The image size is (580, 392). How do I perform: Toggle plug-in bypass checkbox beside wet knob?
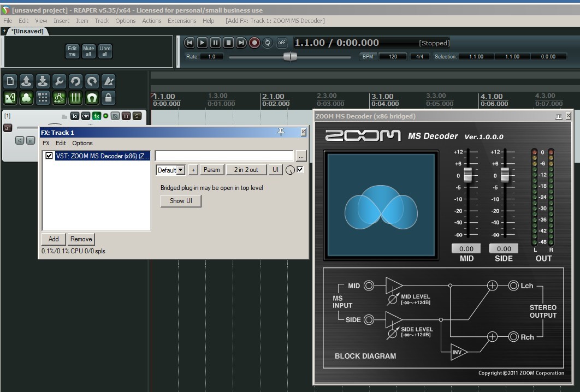[300, 169]
